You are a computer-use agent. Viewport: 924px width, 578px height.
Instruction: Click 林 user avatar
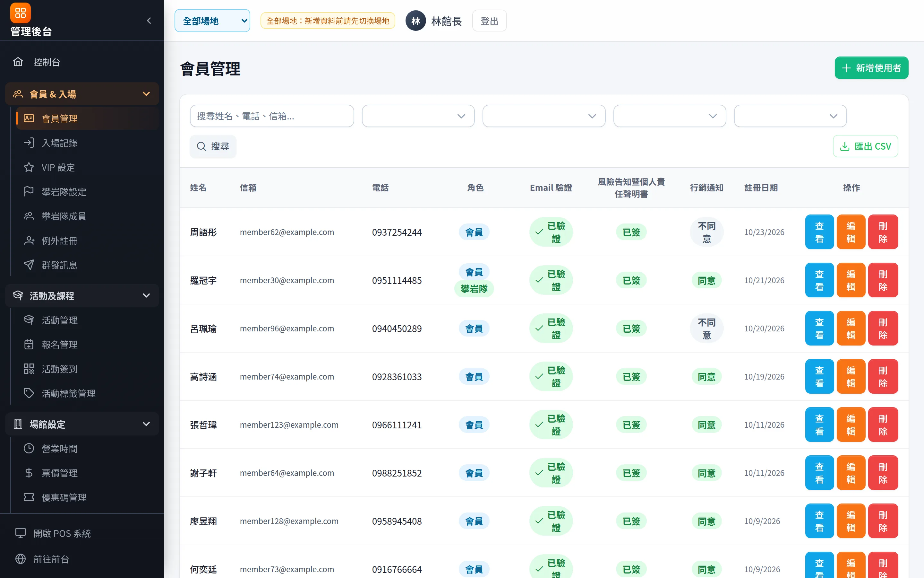(415, 21)
